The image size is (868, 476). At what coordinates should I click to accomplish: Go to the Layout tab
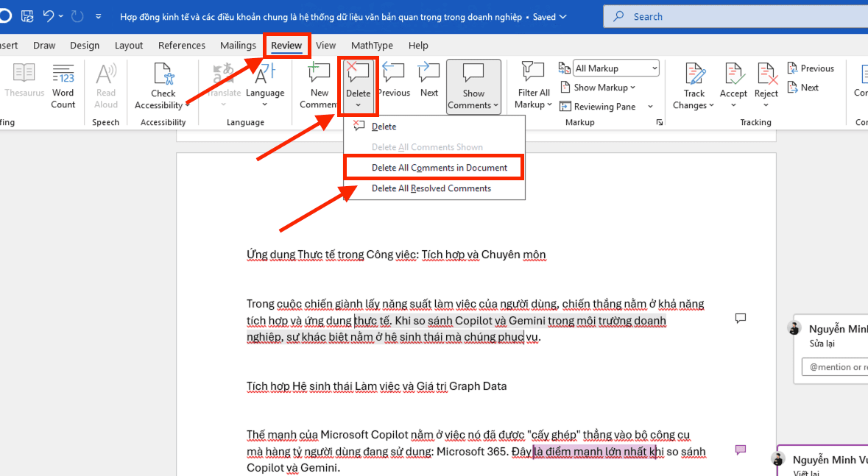click(x=128, y=46)
